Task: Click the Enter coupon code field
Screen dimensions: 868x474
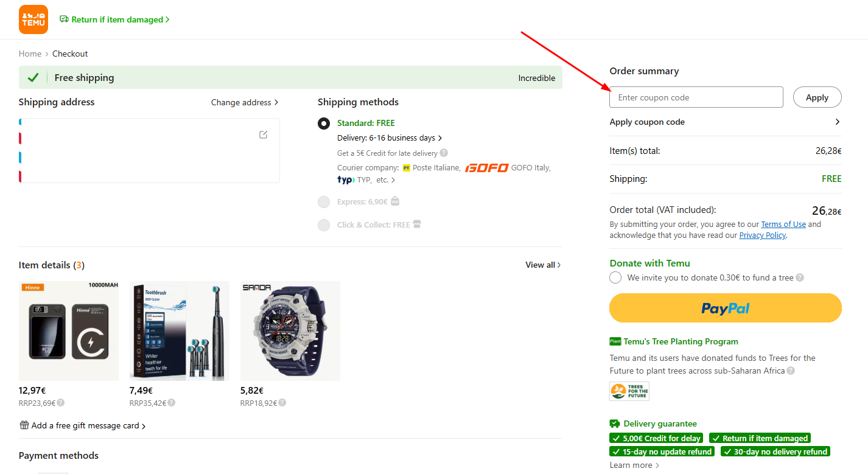Action: 696,97
